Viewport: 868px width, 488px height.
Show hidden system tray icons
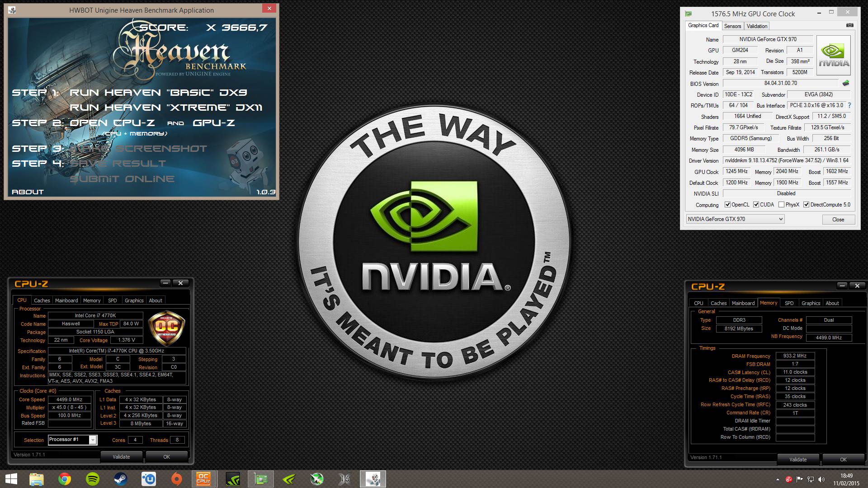[778, 479]
